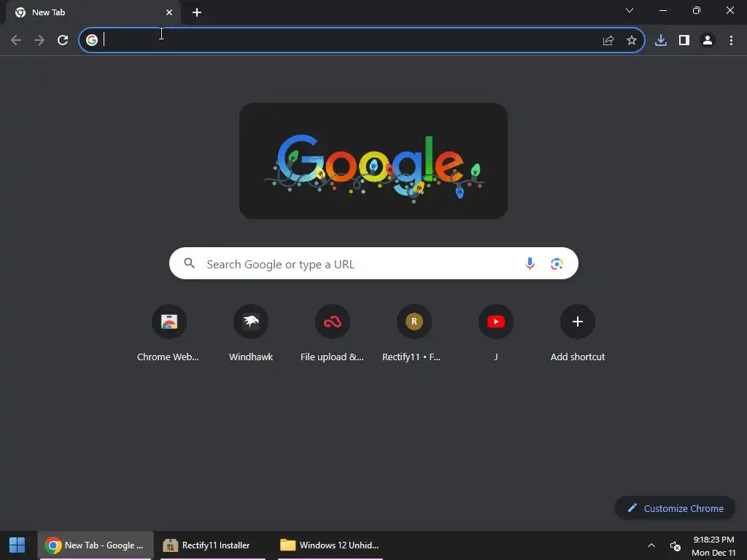Click the Customize Chrome button
The width and height of the screenshot is (747, 560).
tap(675, 508)
